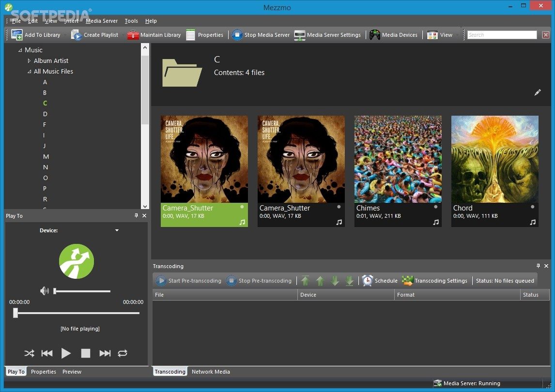Click move-to-top green arrow icon
555x392 pixels.
click(x=305, y=281)
